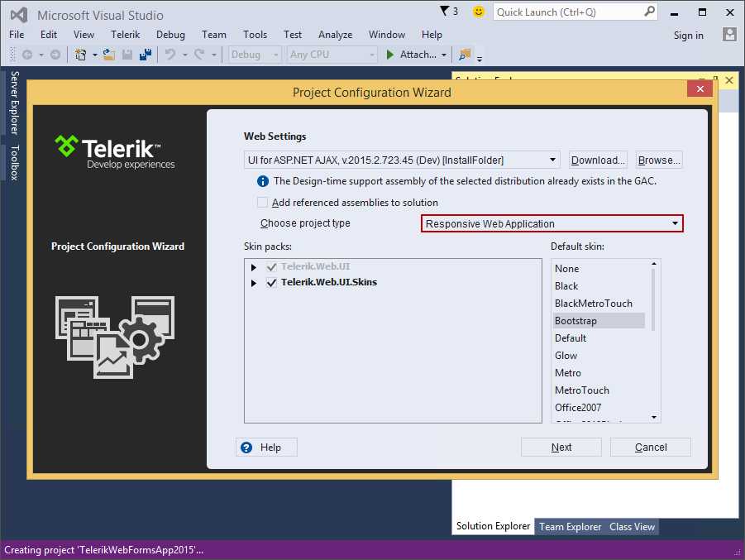This screenshot has height=560, width=745.
Task: Click the Redo icon on the toolbar
Action: click(x=201, y=54)
